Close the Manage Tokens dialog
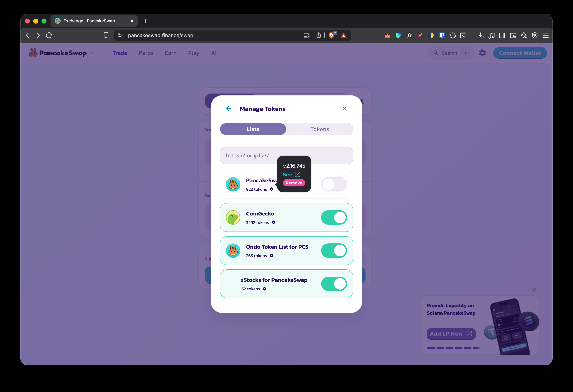 tap(344, 109)
